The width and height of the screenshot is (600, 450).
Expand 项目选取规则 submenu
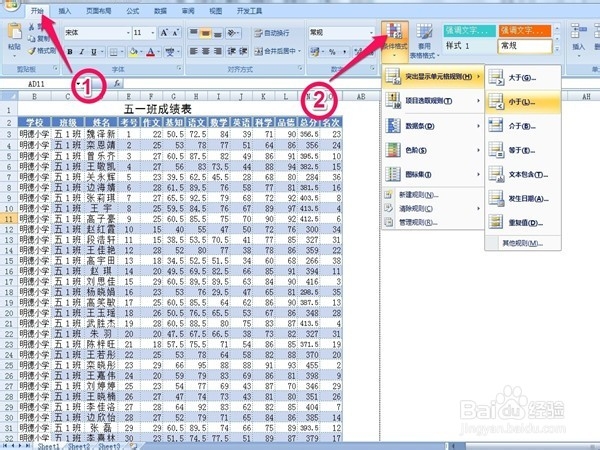pos(433,101)
